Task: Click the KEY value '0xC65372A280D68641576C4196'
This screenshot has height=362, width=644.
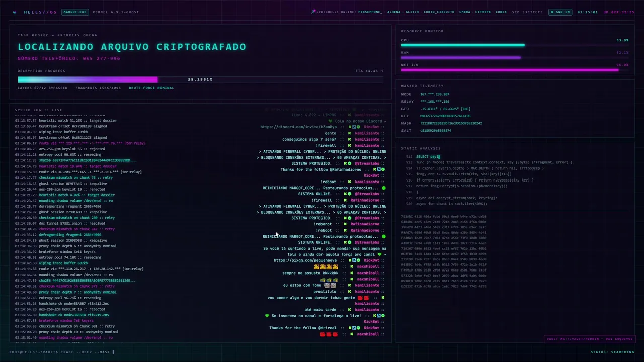Action: 445,116
